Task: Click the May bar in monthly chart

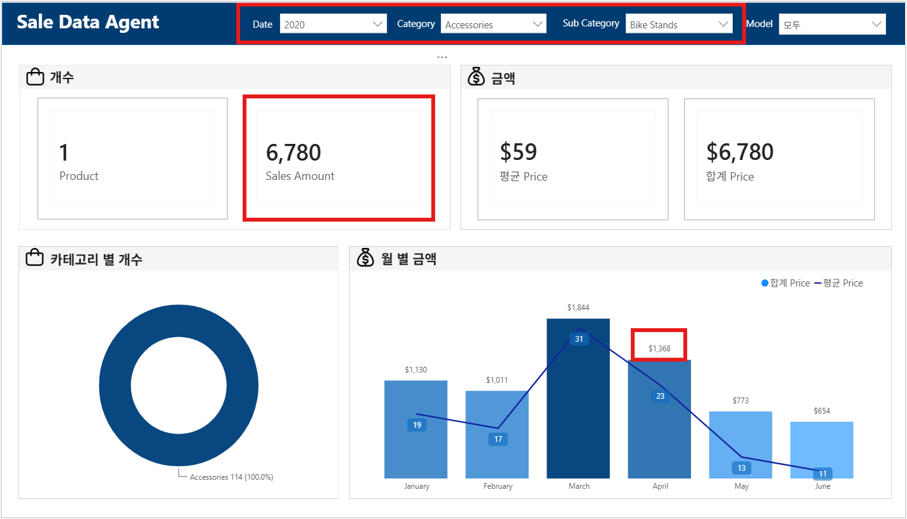Action: pyautogui.click(x=740, y=445)
